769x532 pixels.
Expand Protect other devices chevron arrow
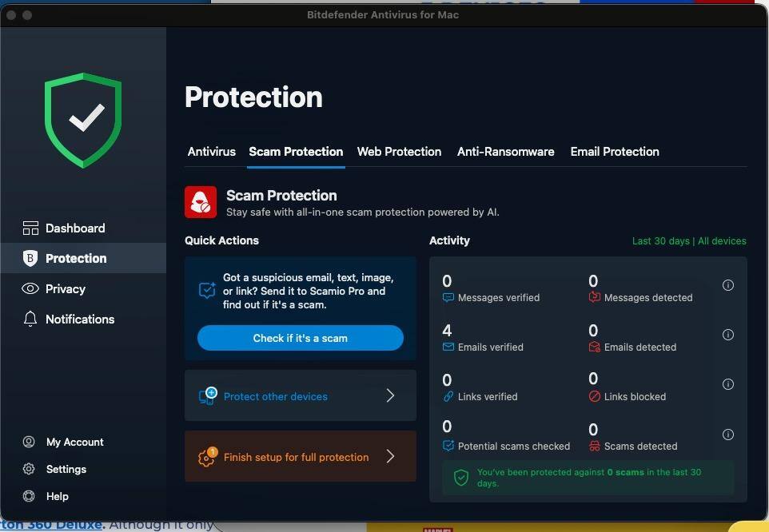[x=390, y=396]
